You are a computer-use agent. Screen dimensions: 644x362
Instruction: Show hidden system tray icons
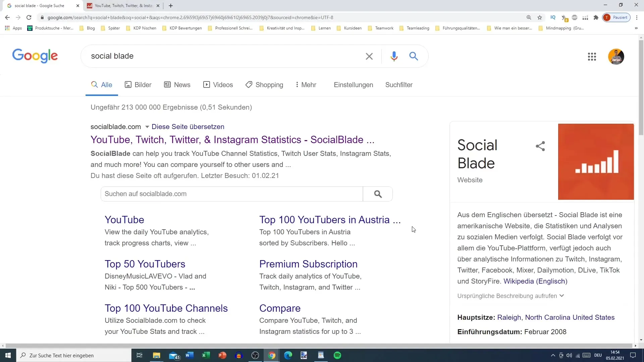click(553, 355)
